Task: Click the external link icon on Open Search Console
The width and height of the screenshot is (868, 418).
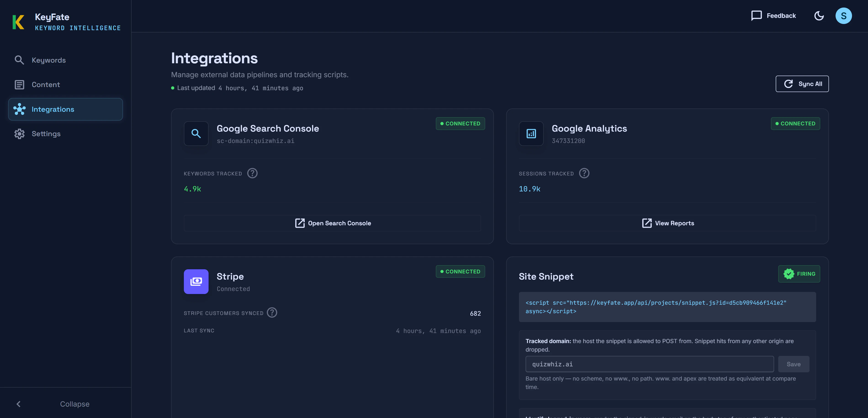Action: coord(299,223)
